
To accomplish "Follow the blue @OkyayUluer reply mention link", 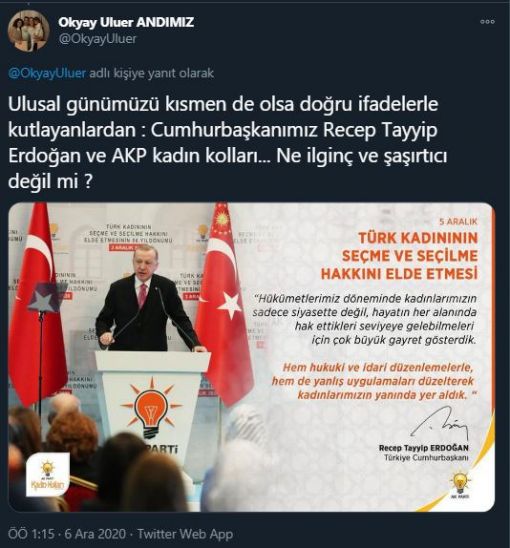I will (x=47, y=73).
